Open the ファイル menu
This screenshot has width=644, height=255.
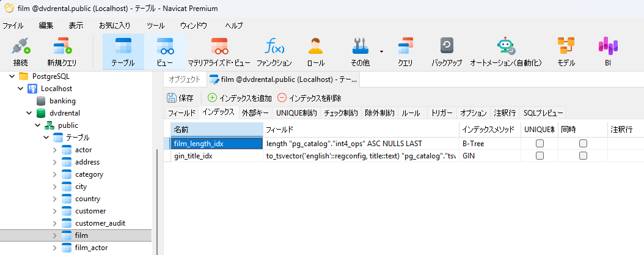(x=13, y=26)
